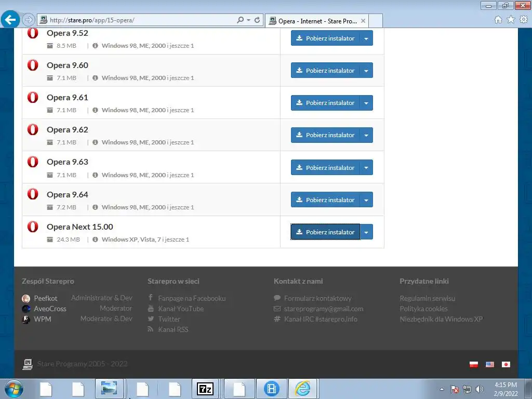Open address bar autocomplete dropdown arrow
532x399 pixels.
(x=249, y=20)
